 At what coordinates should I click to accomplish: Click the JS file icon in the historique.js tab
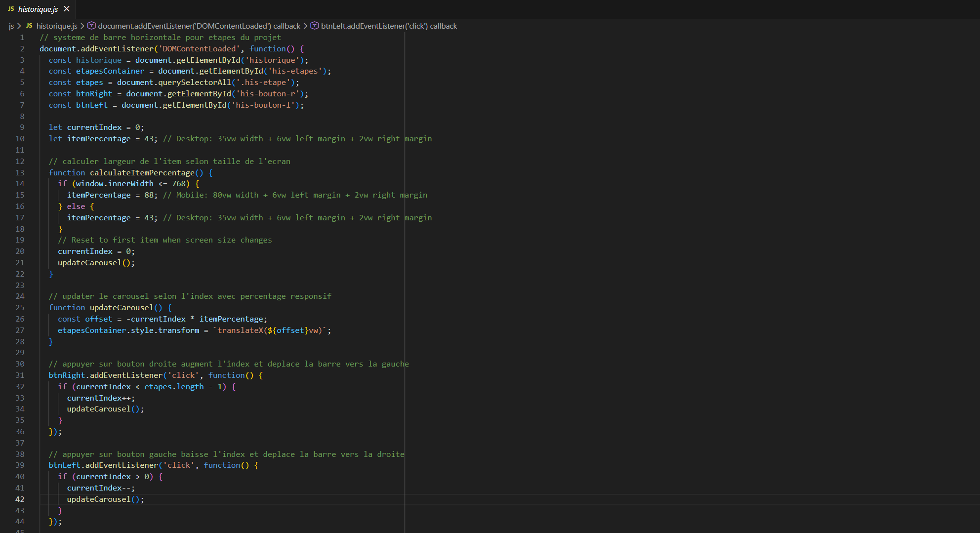[x=11, y=9]
